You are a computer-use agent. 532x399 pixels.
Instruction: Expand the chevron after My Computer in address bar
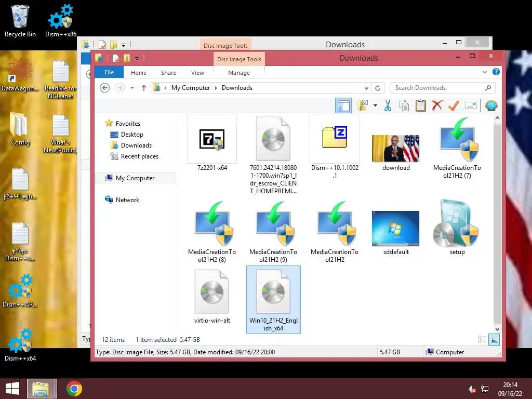point(216,88)
